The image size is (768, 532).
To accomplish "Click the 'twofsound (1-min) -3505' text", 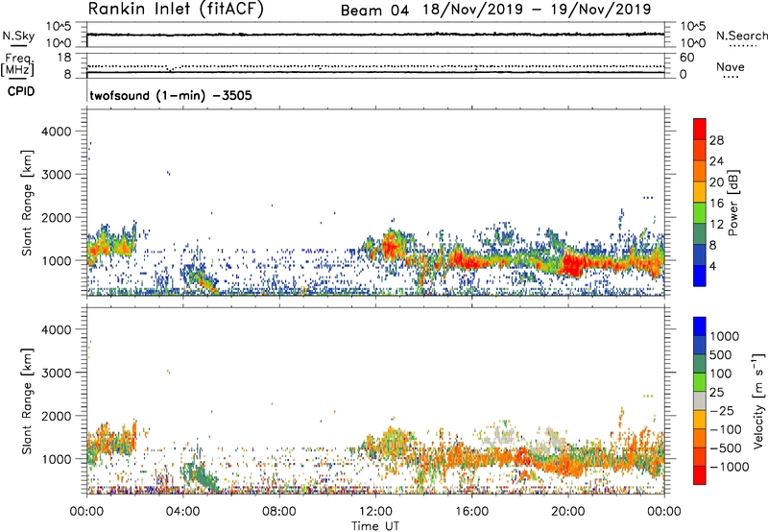I will (171, 95).
